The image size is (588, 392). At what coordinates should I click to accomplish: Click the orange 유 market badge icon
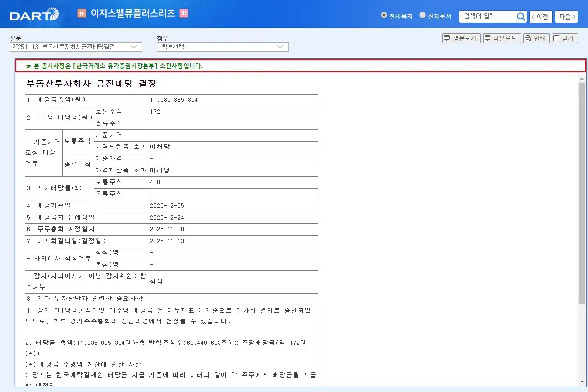click(82, 13)
